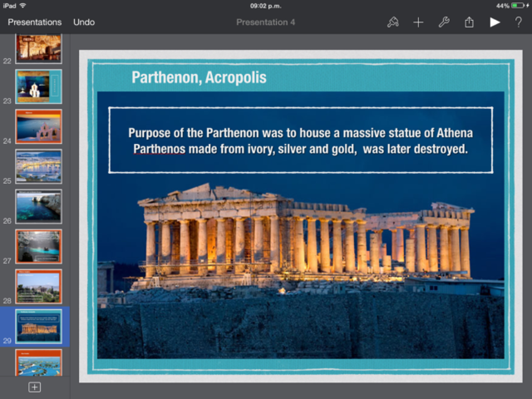Tap the battery indicator in status bar
Image resolution: width=532 pixels, height=399 pixels.
coord(518,6)
